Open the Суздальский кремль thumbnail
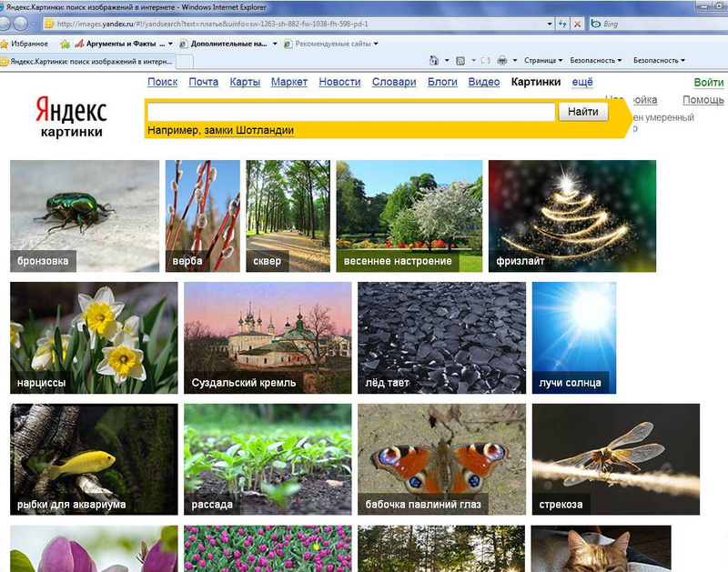 point(268,337)
